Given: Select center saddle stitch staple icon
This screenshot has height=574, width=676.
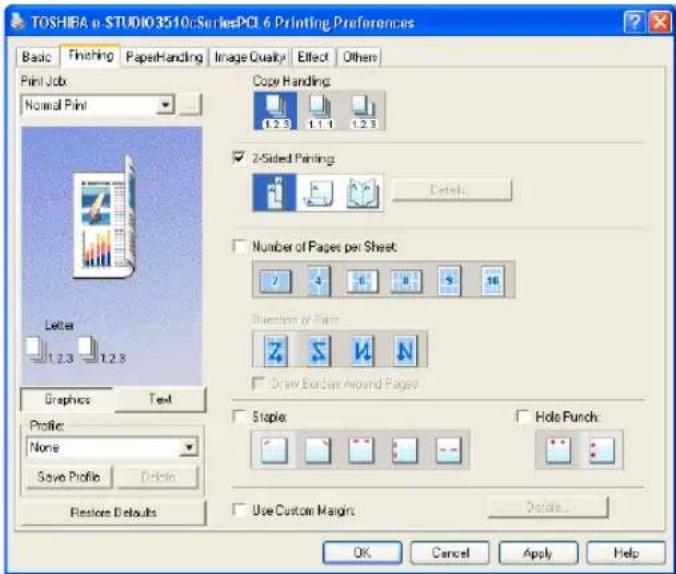Looking at the screenshot, I should (x=448, y=450).
